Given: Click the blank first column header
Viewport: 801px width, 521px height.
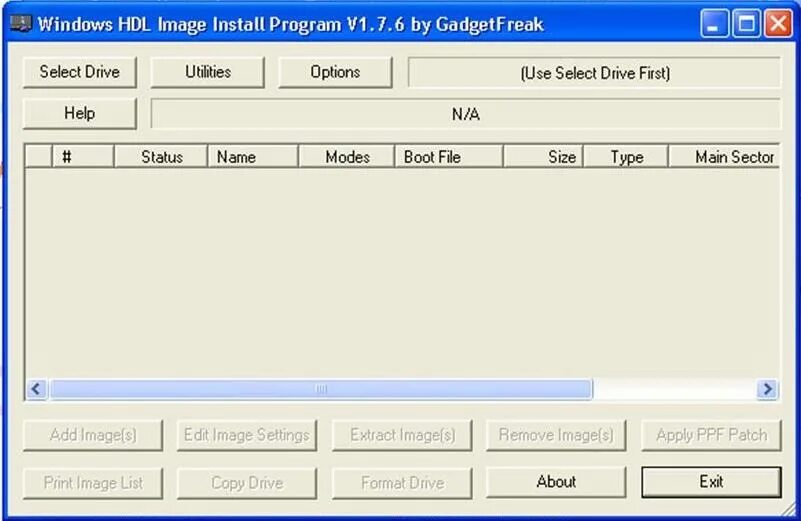Looking at the screenshot, I should [x=39, y=156].
